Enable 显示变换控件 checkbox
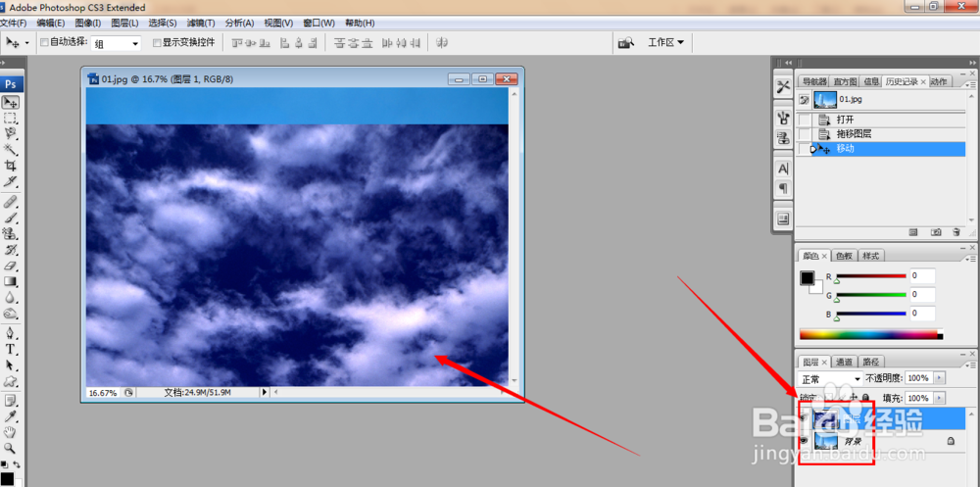This screenshot has width=980, height=487. 157,42
